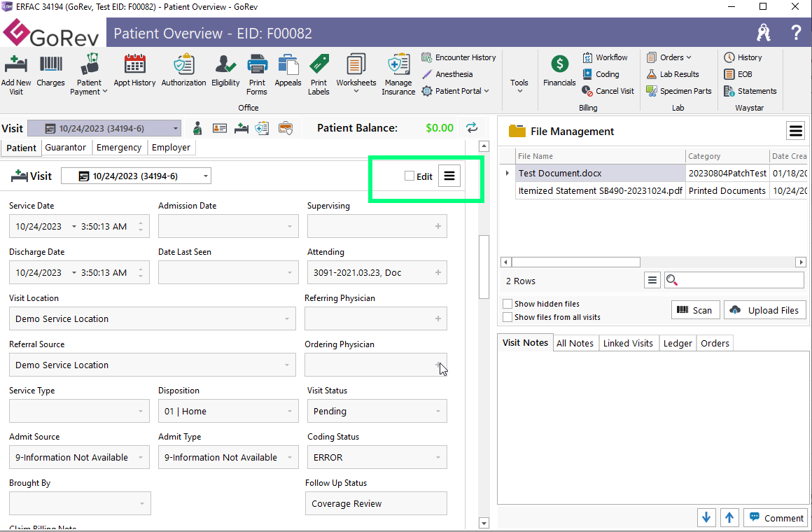Check patient Eligibility

coord(225,71)
